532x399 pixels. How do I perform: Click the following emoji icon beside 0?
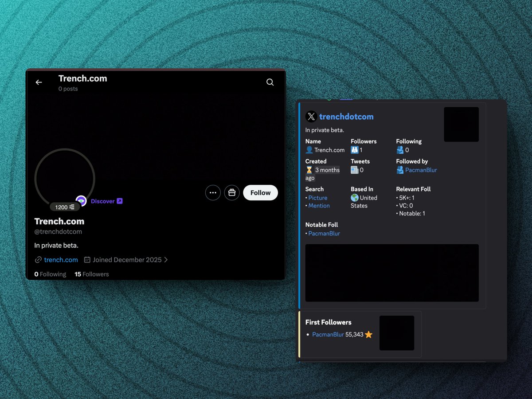(400, 150)
